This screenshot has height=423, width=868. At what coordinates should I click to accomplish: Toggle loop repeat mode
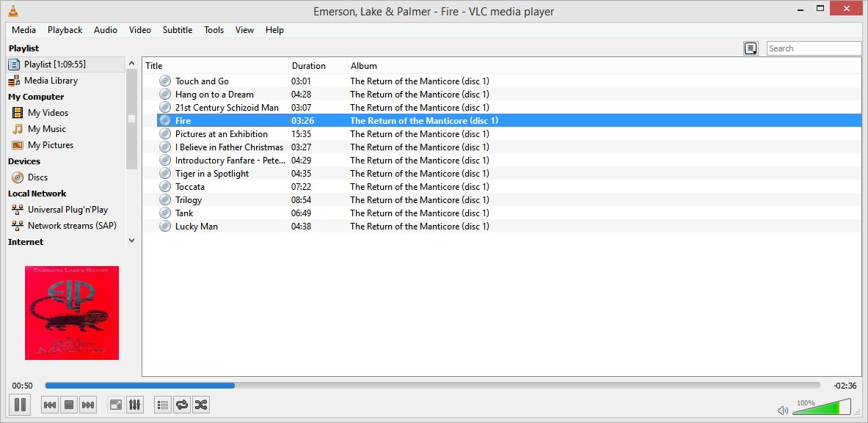click(181, 405)
